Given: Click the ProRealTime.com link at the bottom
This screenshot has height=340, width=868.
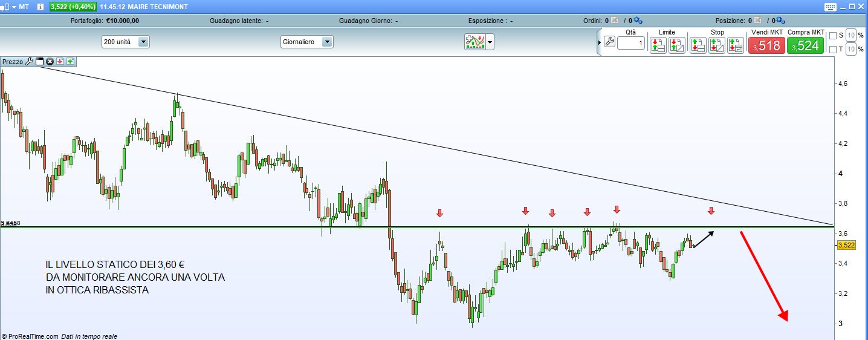Looking at the screenshot, I should click(x=33, y=336).
